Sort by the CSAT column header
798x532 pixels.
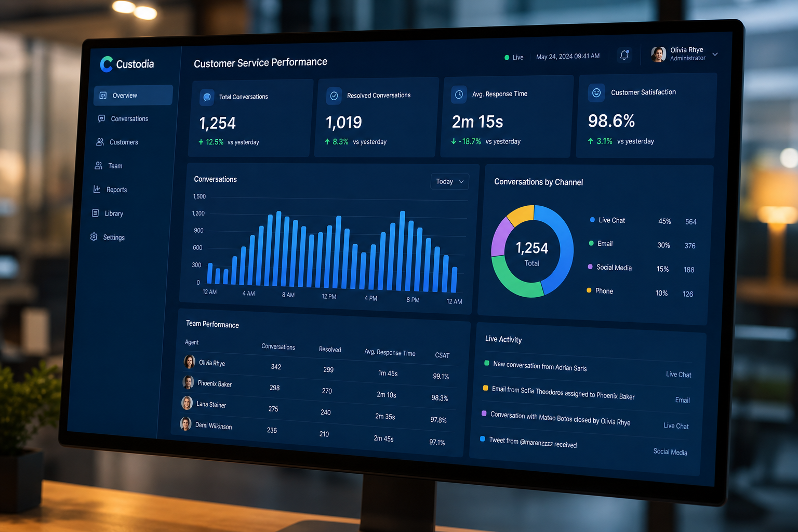[442, 355]
